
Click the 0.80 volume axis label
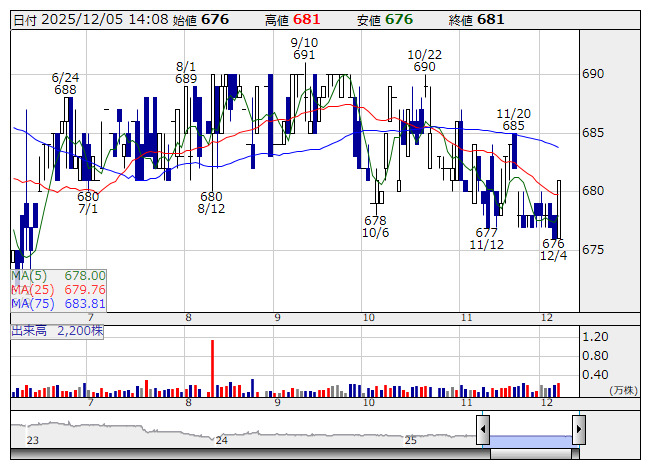tap(595, 356)
